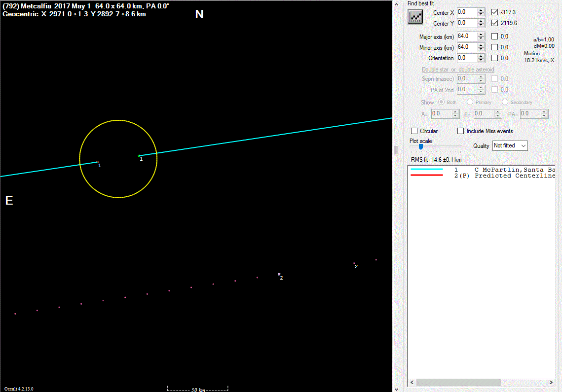Decrease Minor axis with down spinner
The width and height of the screenshot is (562, 392).
coord(481,49)
